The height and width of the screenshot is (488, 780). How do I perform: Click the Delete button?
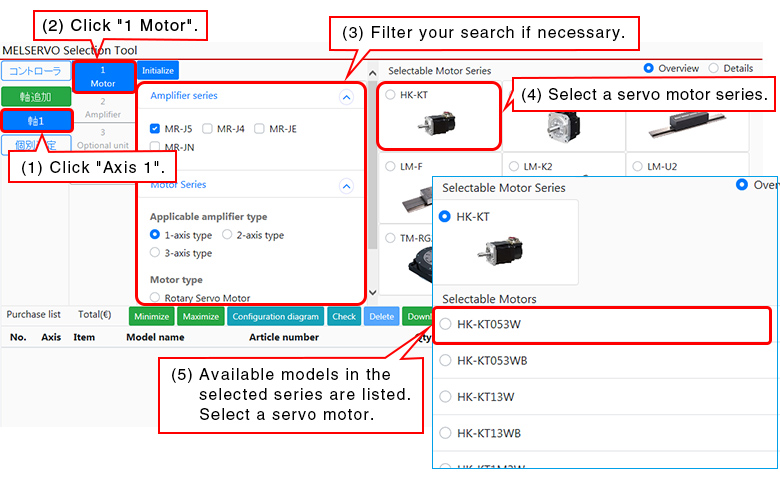pos(382,316)
